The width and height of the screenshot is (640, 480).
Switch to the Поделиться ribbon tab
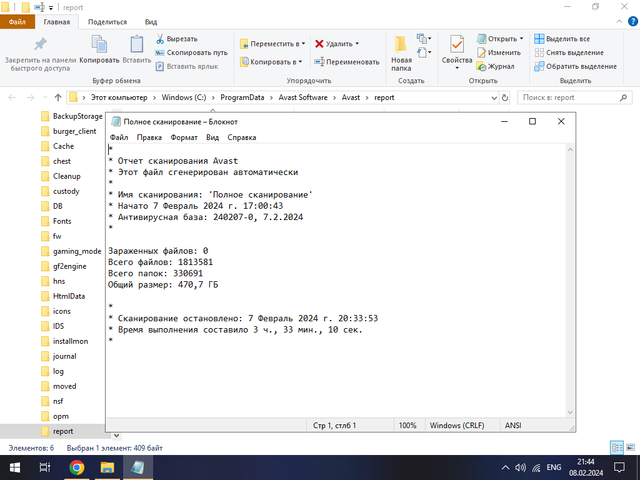point(107,22)
